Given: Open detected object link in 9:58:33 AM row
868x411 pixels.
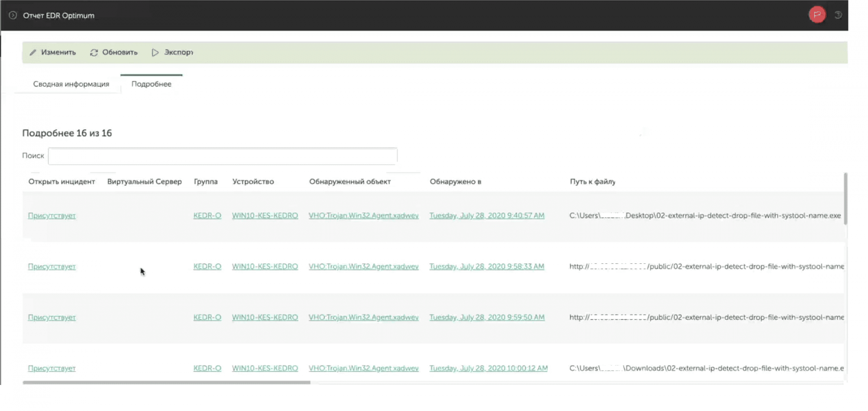Looking at the screenshot, I should click(x=364, y=266).
